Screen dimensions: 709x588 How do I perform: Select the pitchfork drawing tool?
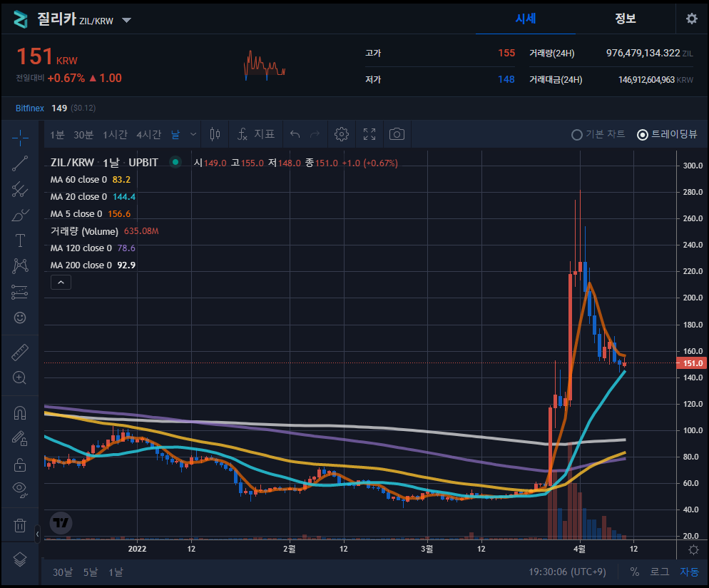[x=20, y=190]
